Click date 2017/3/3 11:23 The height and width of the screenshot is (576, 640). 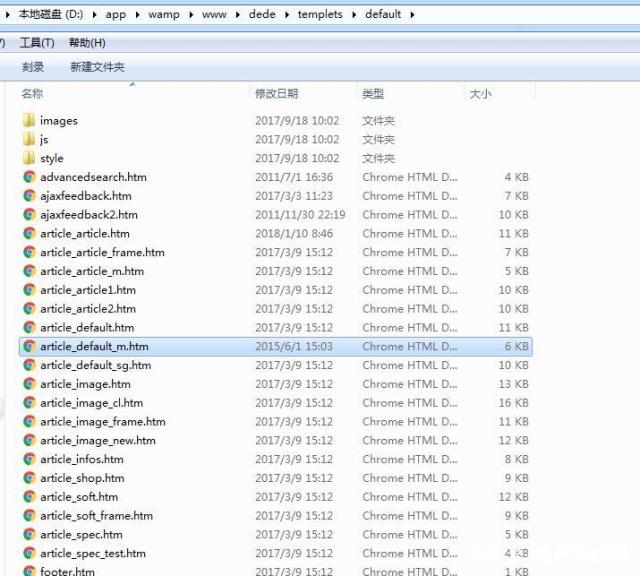294,196
